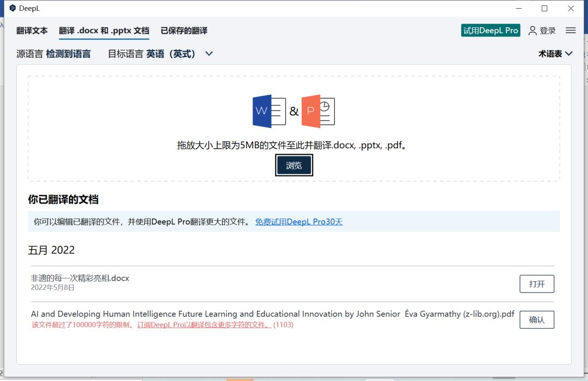The width and height of the screenshot is (588, 381).
Task: Open the 免费试用DeepL Pro30天 link
Action: 298,222
